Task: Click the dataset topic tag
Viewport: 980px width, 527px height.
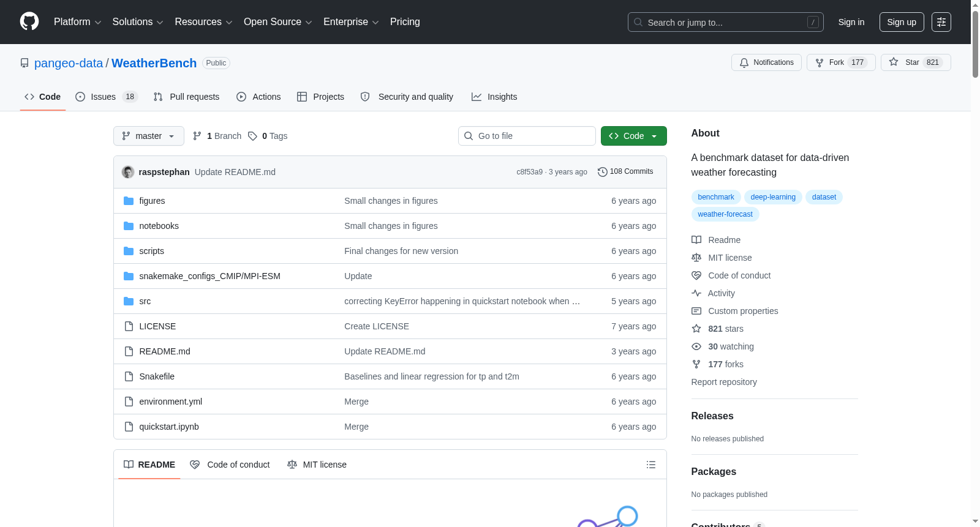Action: tap(824, 197)
